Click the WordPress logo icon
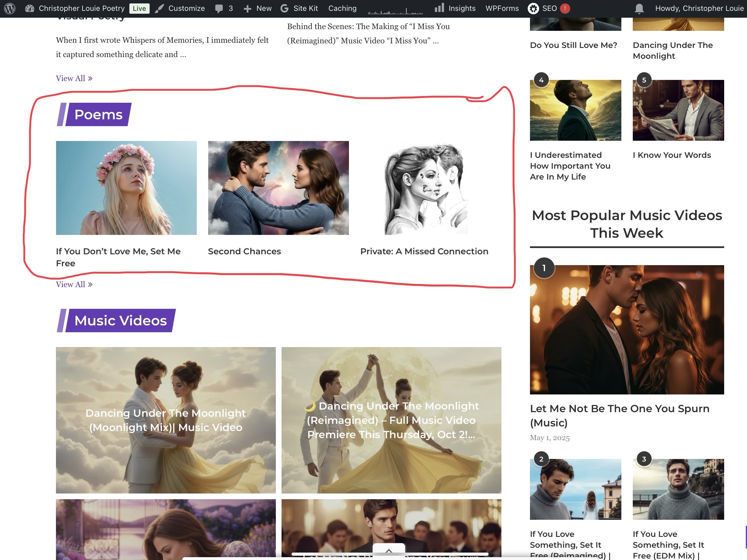The image size is (747, 560). 10,9
